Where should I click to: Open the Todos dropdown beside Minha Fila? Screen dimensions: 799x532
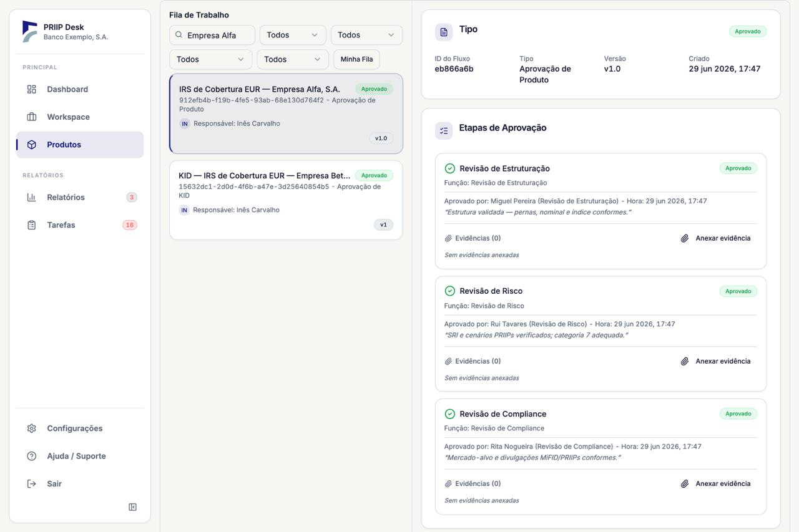click(x=293, y=59)
